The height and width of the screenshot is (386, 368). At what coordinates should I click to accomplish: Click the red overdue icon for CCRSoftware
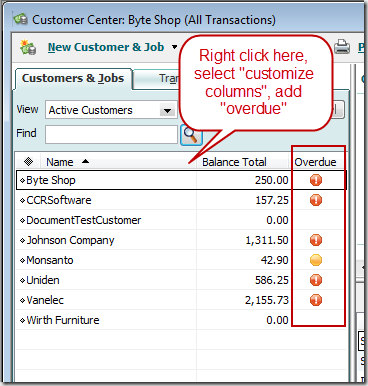point(316,200)
